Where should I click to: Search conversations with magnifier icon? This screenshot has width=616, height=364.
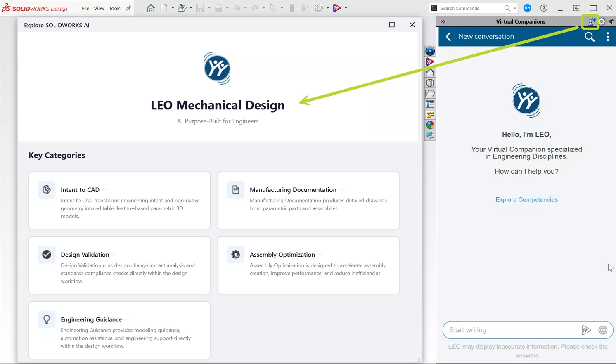[590, 37]
